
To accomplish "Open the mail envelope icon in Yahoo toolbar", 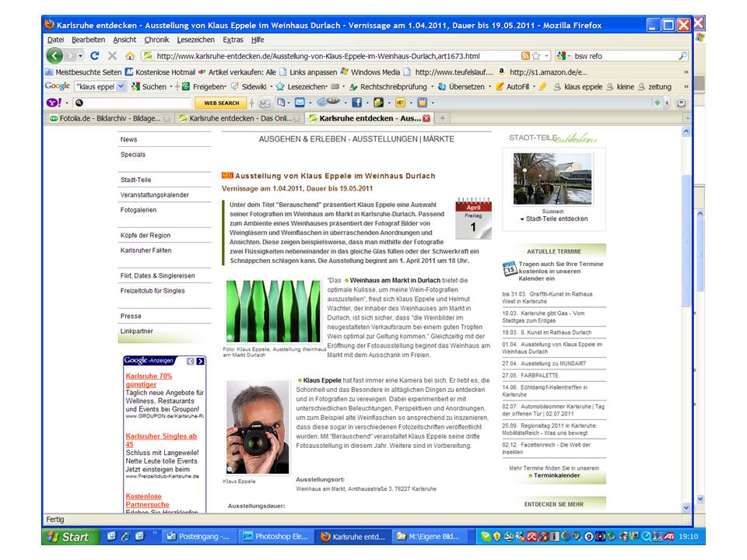I will [300, 103].
